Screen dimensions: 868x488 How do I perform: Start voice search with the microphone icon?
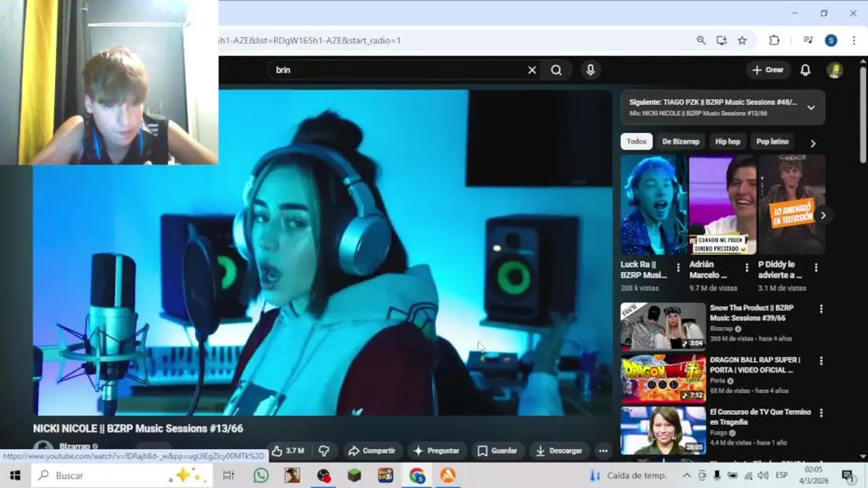point(591,70)
